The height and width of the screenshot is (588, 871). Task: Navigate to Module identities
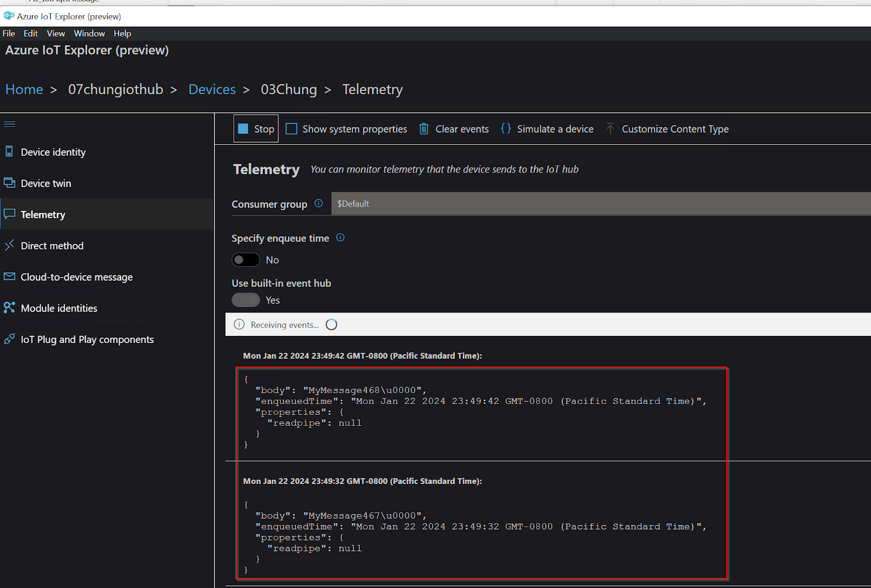tap(107, 308)
